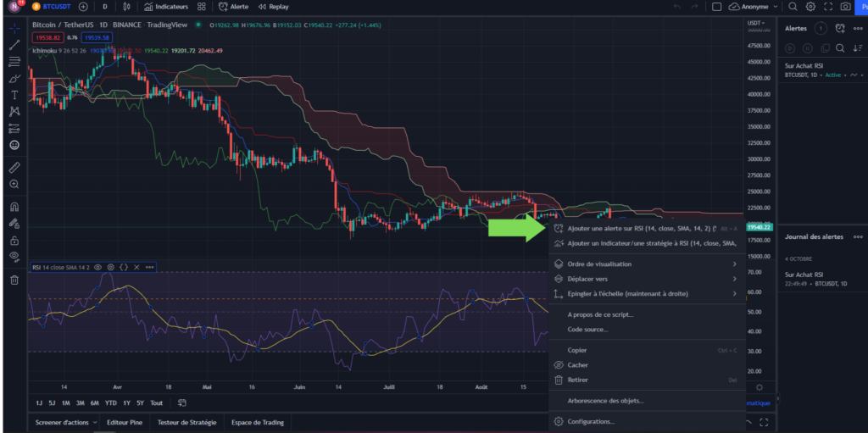
Task: Click the redo arrow
Action: pyautogui.click(x=695, y=7)
